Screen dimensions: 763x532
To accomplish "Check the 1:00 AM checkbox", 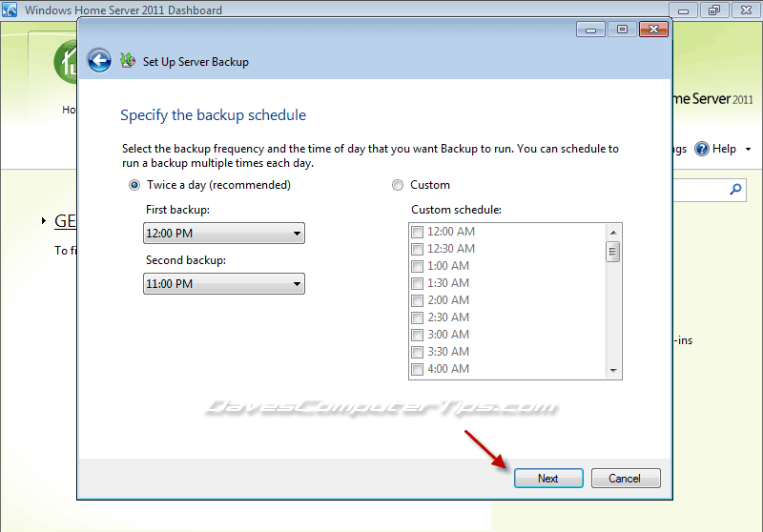I will point(417,266).
